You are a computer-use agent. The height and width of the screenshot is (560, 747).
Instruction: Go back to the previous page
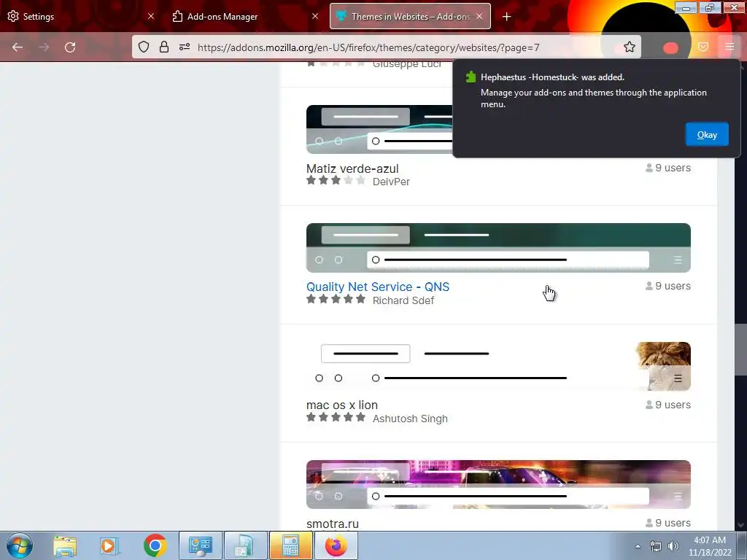point(18,47)
